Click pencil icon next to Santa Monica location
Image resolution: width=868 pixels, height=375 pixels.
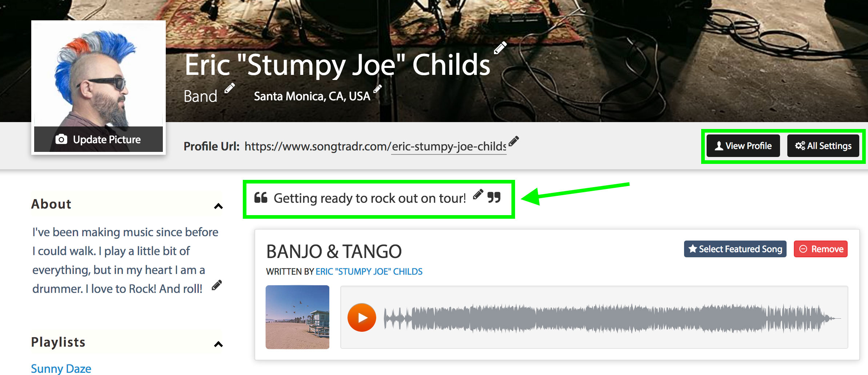378,89
